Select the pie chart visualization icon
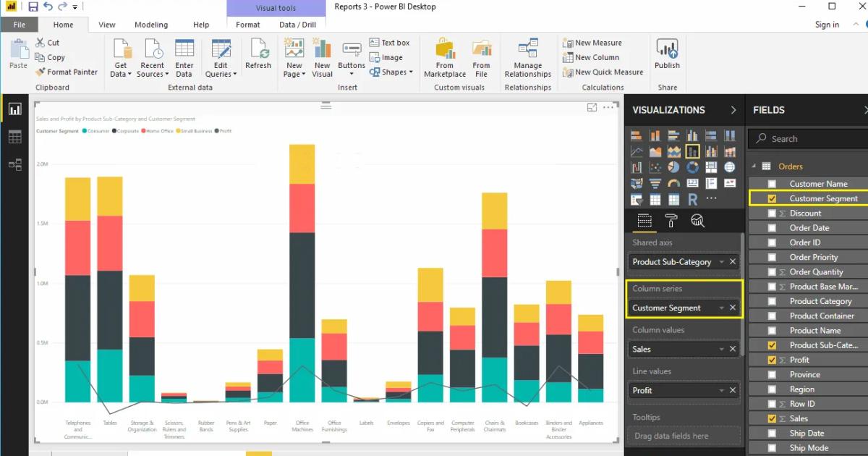 (674, 167)
